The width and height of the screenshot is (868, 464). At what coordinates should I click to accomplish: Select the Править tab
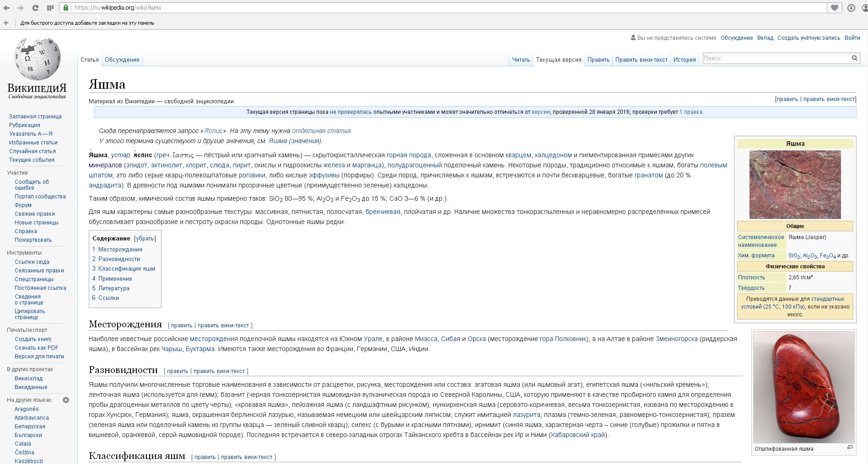[x=598, y=60]
